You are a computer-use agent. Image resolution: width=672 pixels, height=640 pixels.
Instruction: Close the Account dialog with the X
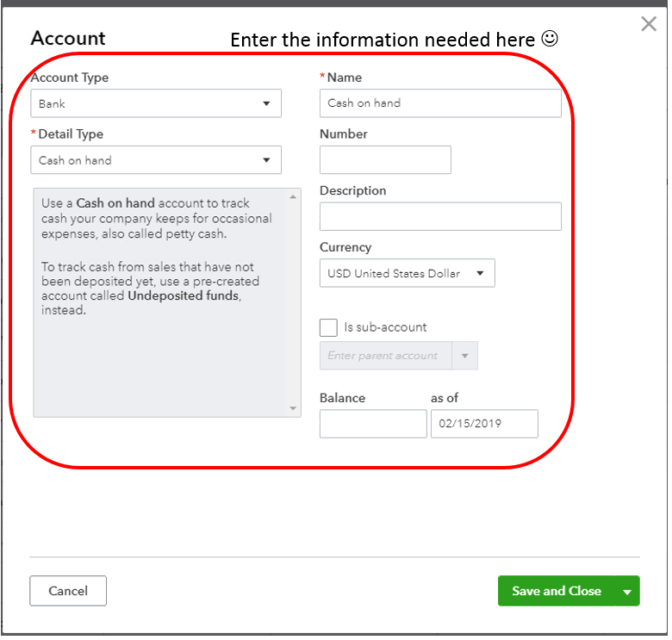pos(649,24)
